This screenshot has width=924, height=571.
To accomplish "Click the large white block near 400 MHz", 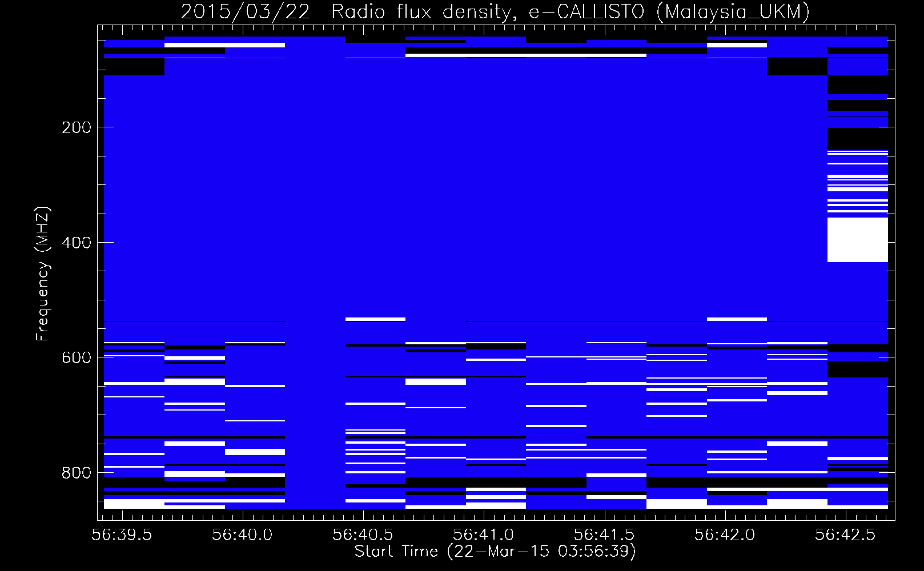I will click(858, 240).
